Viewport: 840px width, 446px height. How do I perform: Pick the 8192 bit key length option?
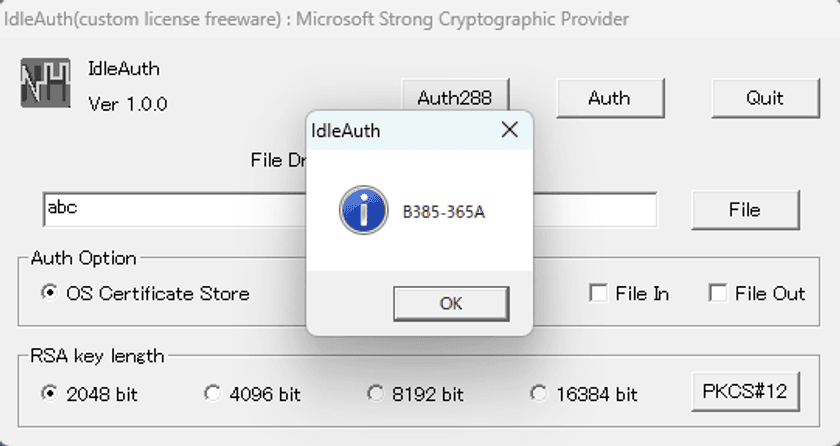(415, 394)
